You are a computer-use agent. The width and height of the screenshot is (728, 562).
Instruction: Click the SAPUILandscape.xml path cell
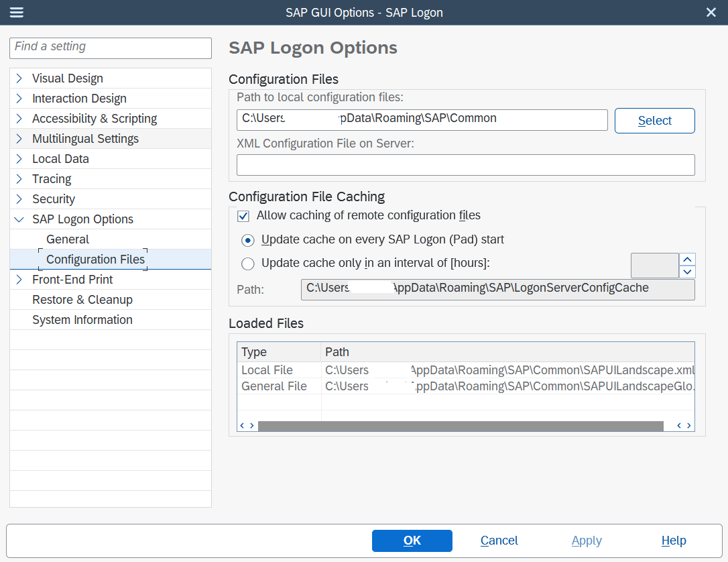[x=508, y=370]
